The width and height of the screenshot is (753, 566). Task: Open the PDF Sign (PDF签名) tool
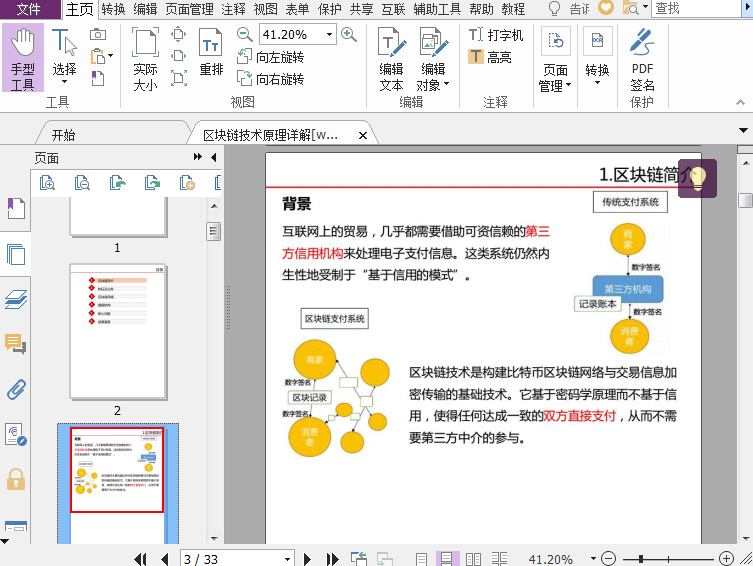[642, 60]
